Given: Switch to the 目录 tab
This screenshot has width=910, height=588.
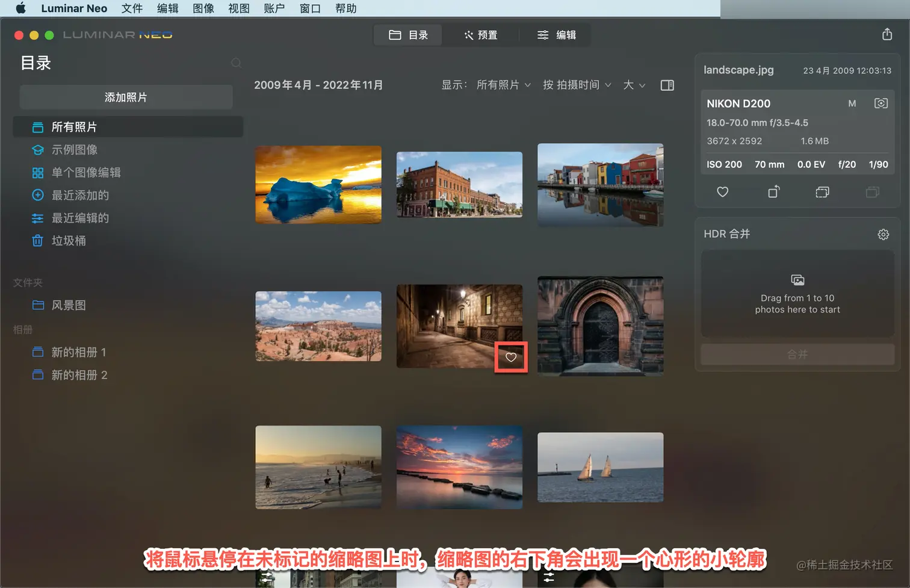Looking at the screenshot, I should pos(408,35).
